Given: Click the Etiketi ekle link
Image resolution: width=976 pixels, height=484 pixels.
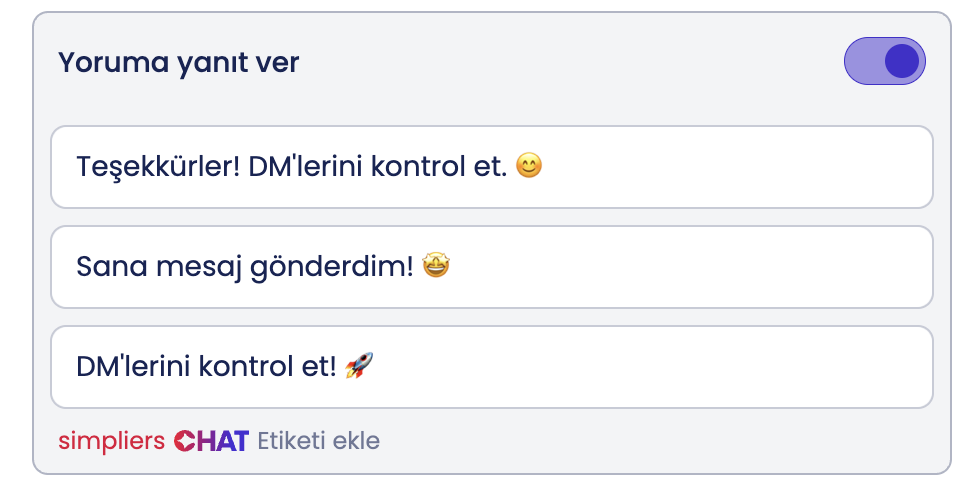Looking at the screenshot, I should [319, 441].
